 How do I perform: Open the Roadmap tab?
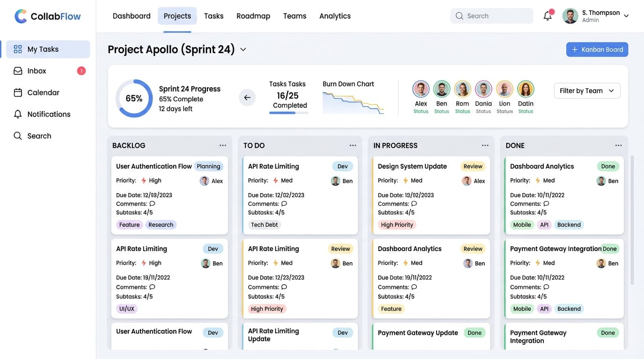coord(253,16)
